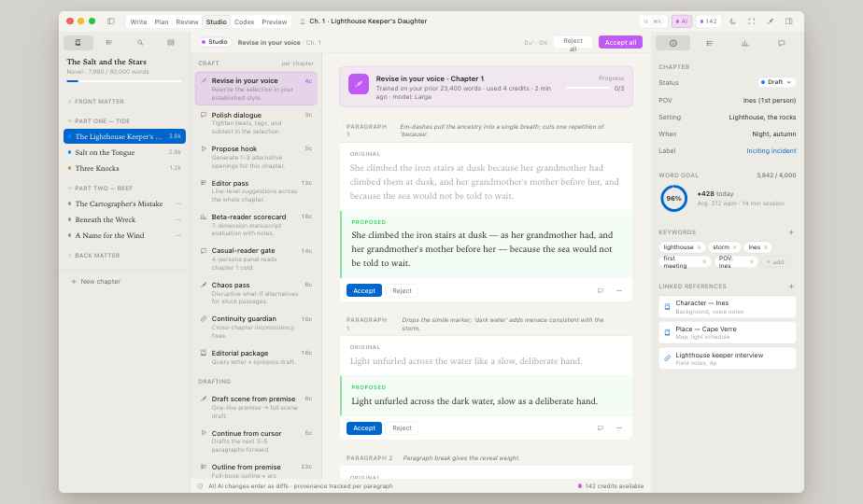The height and width of the screenshot is (504, 863).
Task: Open Salt on the Tongue chapter
Action: point(124,152)
